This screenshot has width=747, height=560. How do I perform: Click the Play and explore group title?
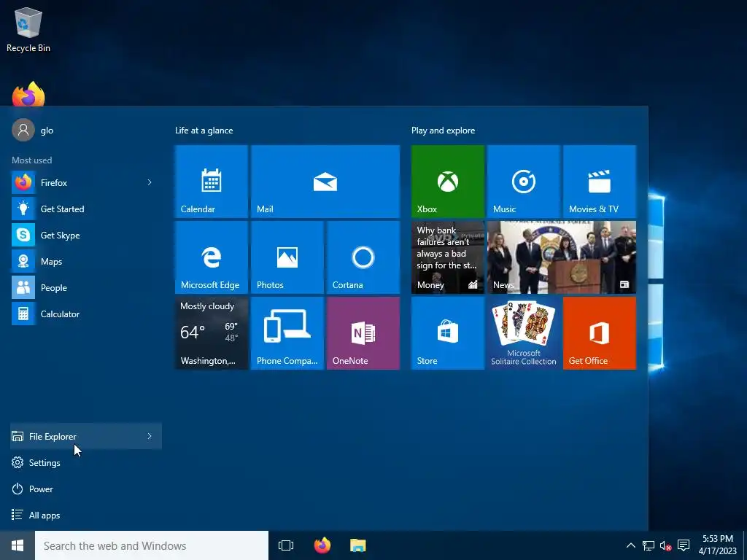tap(443, 131)
